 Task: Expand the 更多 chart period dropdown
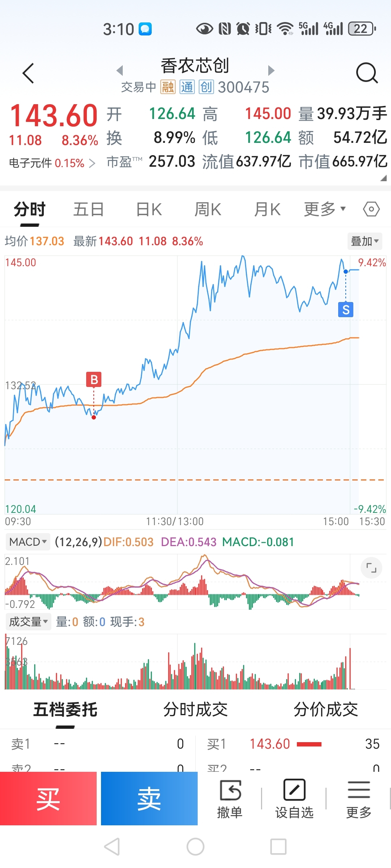click(324, 209)
